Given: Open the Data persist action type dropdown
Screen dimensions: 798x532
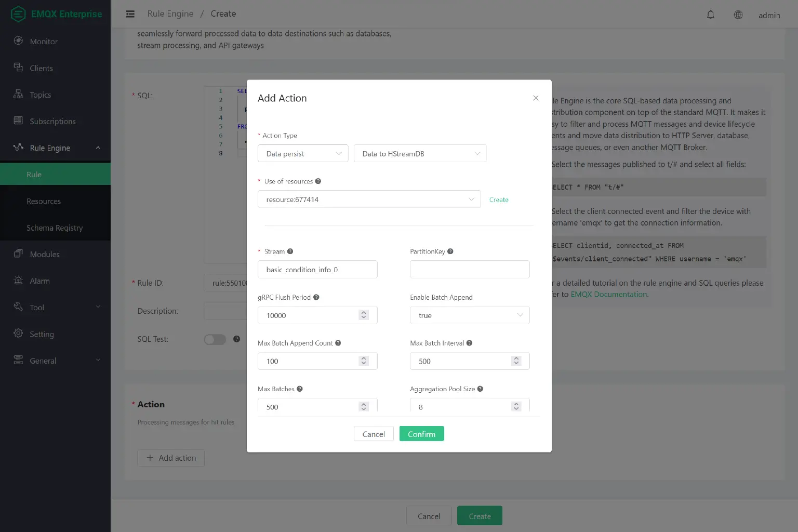Looking at the screenshot, I should (303, 154).
